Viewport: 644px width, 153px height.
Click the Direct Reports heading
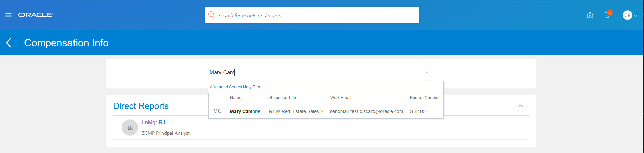point(141,106)
